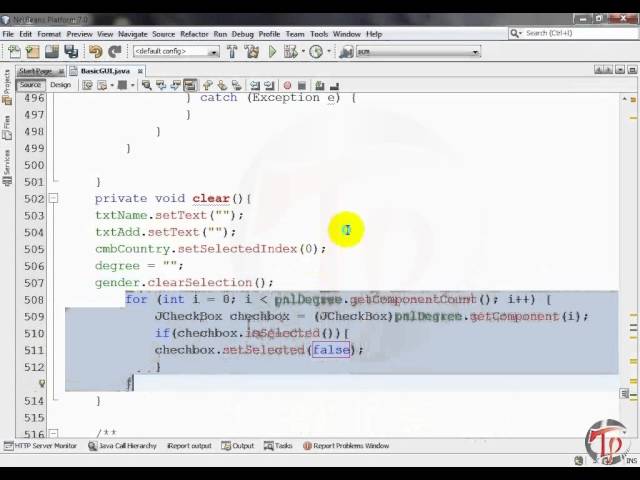Toggle Highlight Search editor icon
This screenshot has width=640, height=480.
190,85
